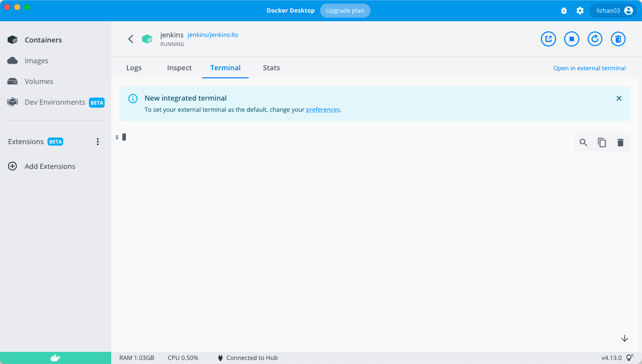Click into the terminal prompt
Screen dimensions: 642x364
[x=124, y=137]
